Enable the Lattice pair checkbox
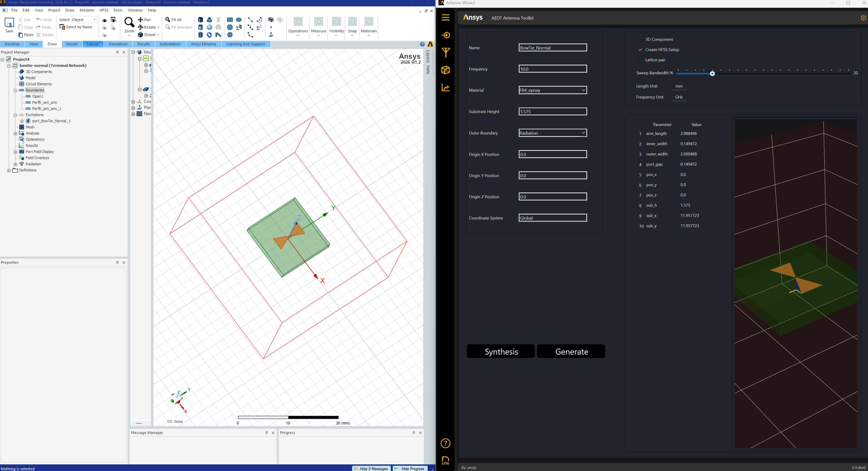The image size is (868, 471). (640, 60)
